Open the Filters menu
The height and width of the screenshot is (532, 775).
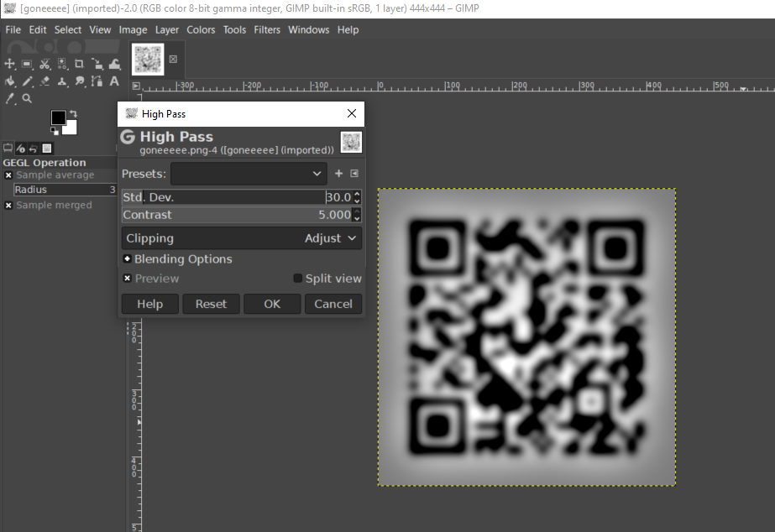pos(267,29)
